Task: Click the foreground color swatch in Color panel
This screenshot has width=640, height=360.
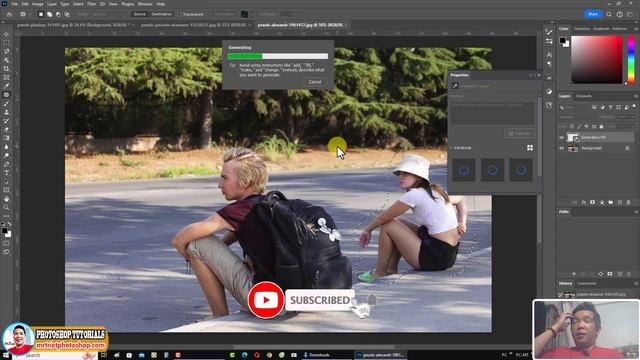Action: click(562, 40)
